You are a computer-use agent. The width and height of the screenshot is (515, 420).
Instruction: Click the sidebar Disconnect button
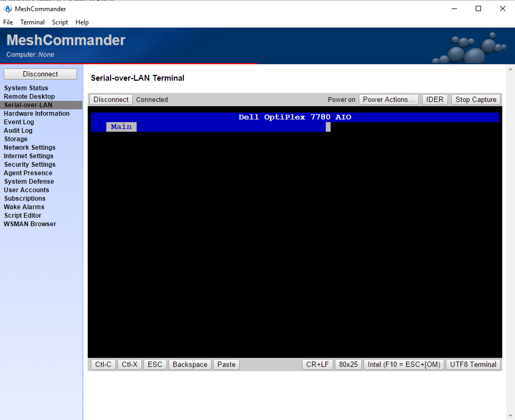tap(40, 74)
